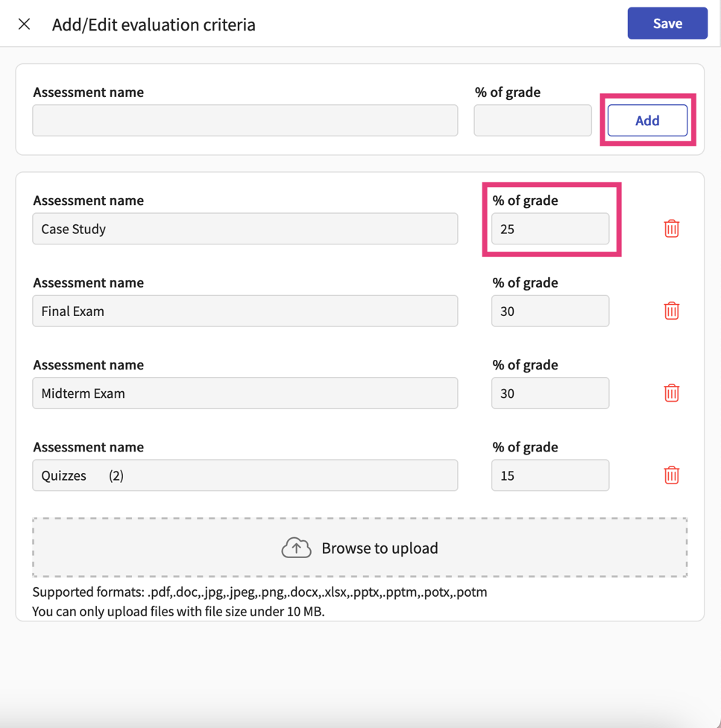Delete the Midterm Exam assessment
721x728 pixels.
click(671, 393)
